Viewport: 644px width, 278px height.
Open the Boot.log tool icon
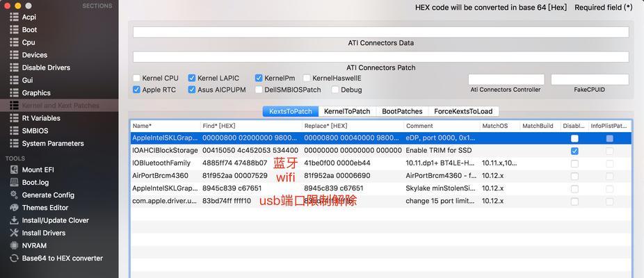point(15,182)
